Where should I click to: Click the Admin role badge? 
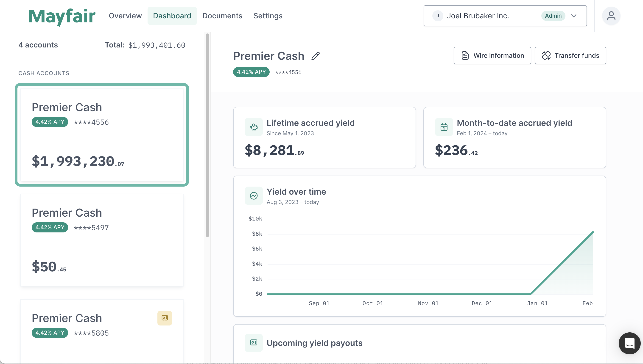pyautogui.click(x=553, y=16)
